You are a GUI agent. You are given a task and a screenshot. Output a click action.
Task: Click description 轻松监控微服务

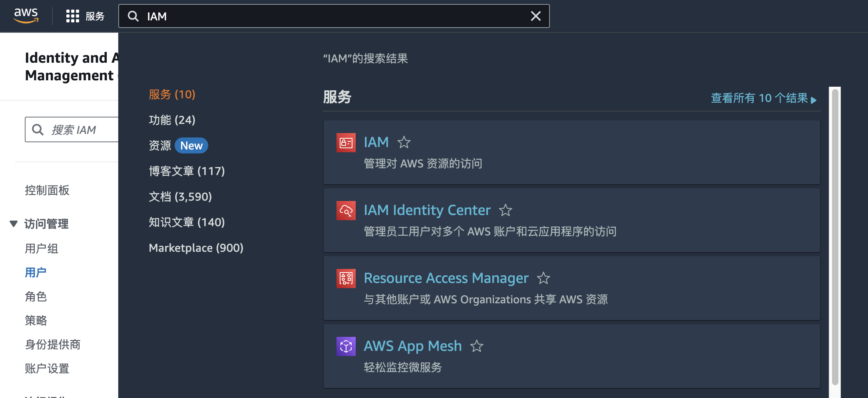click(x=403, y=367)
